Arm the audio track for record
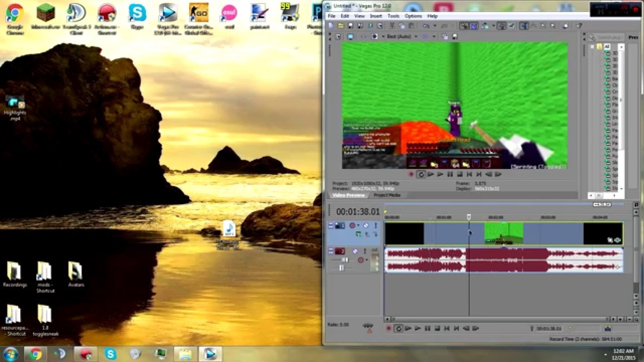 tap(360, 260)
